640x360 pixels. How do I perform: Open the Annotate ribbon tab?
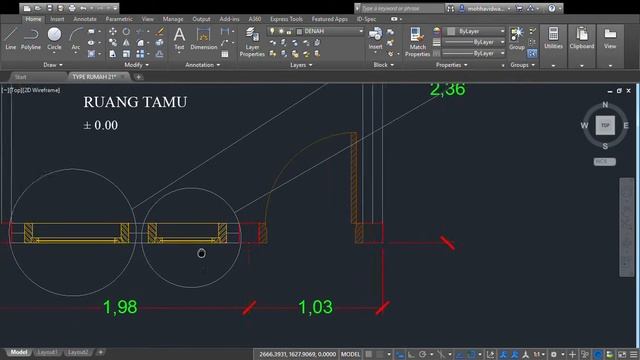[85, 19]
